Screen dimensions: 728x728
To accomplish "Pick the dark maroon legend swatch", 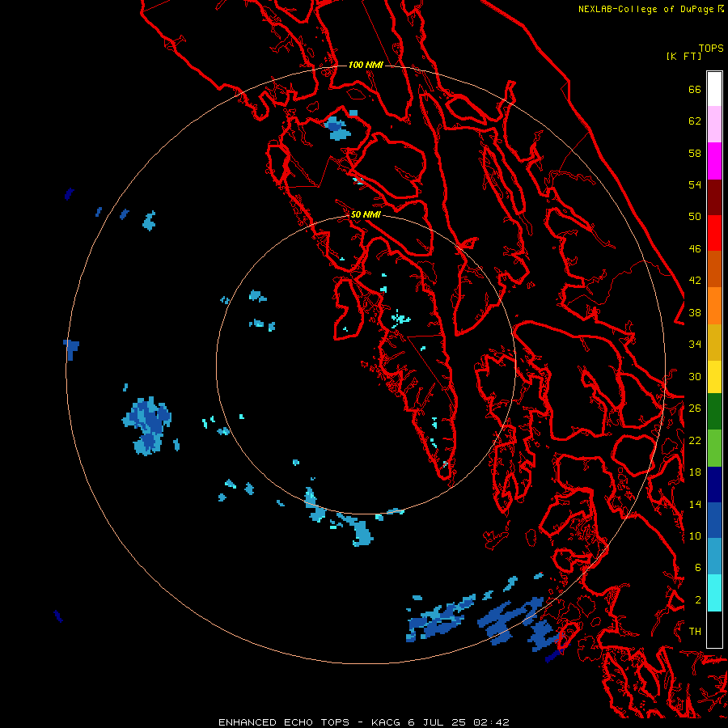I will coord(714,197).
